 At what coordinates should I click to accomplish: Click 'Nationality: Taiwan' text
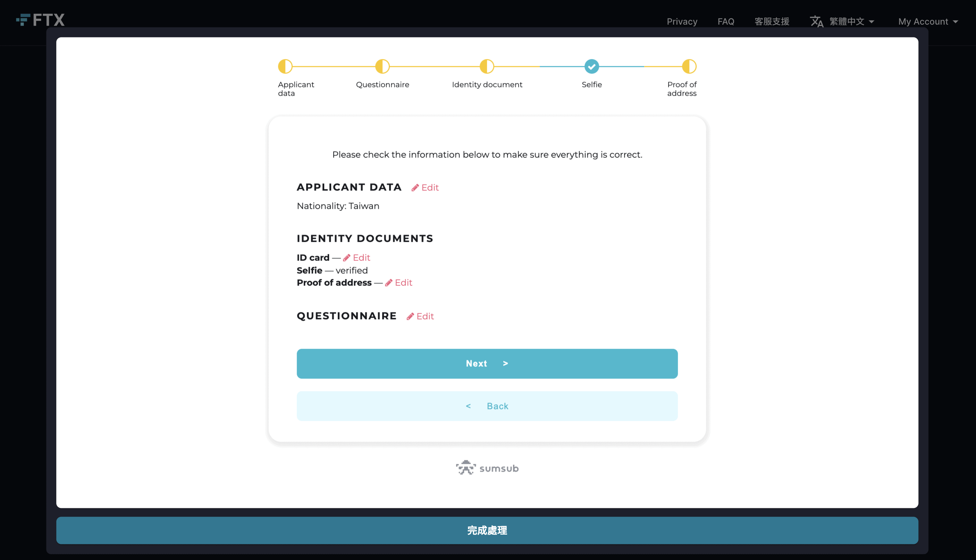point(338,206)
